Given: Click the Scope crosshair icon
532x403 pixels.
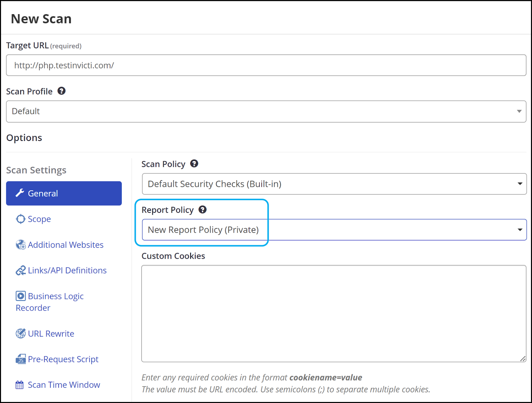Looking at the screenshot, I should 21,219.
